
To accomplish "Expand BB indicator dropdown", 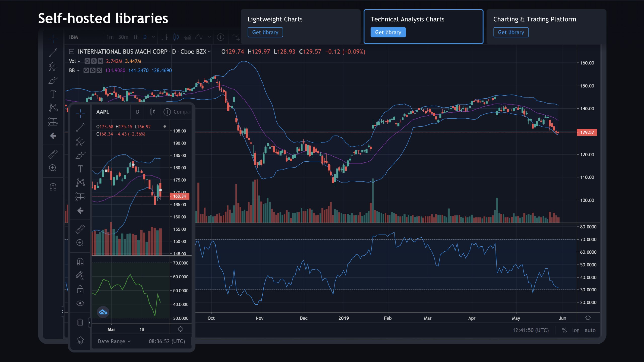I will point(78,71).
